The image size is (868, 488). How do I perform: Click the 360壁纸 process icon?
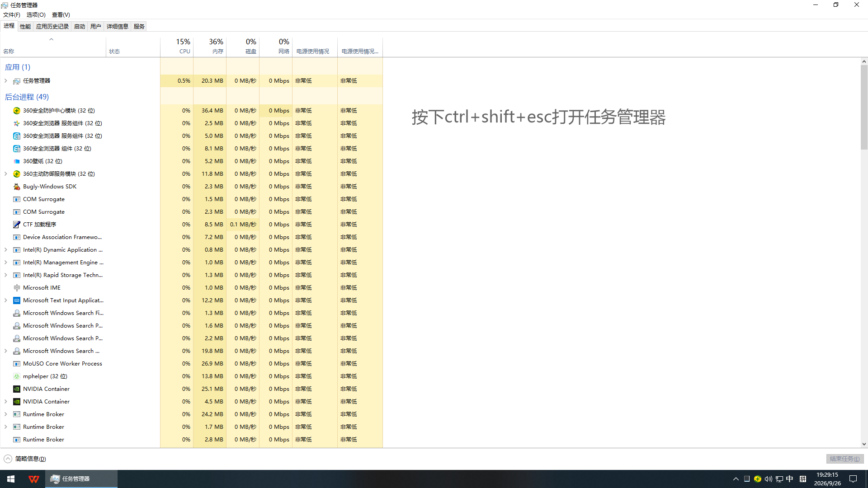tap(17, 161)
